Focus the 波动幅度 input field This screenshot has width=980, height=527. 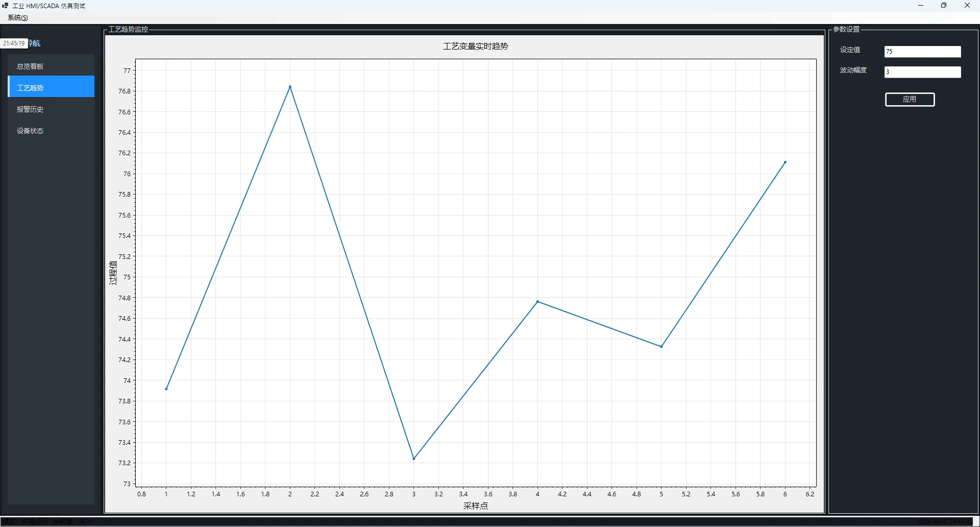pos(922,72)
